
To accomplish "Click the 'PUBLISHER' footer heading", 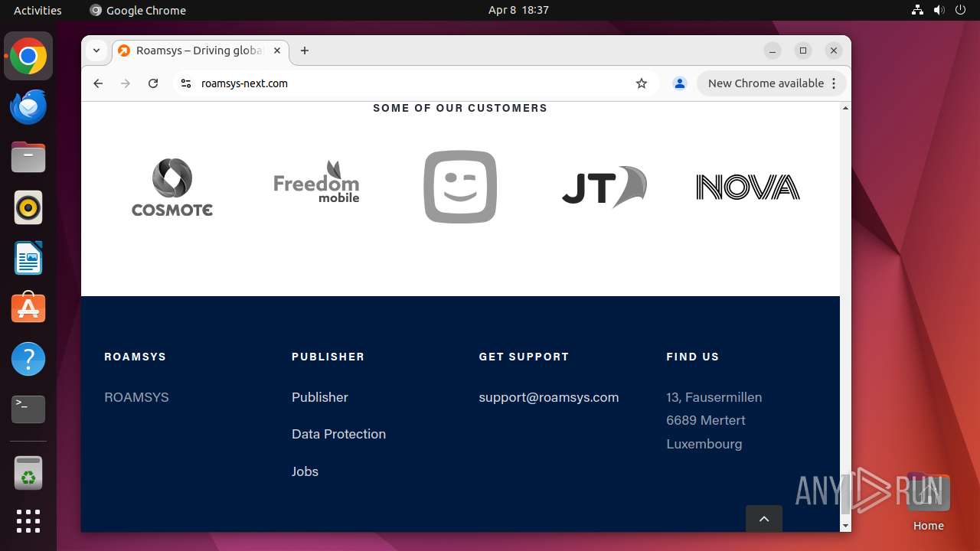I will [328, 357].
